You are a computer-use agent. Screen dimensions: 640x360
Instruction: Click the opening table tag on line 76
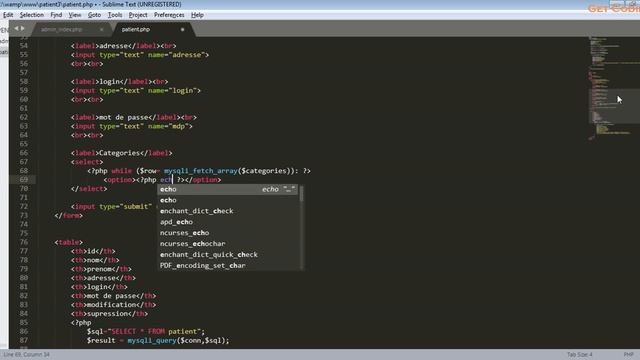[69, 242]
